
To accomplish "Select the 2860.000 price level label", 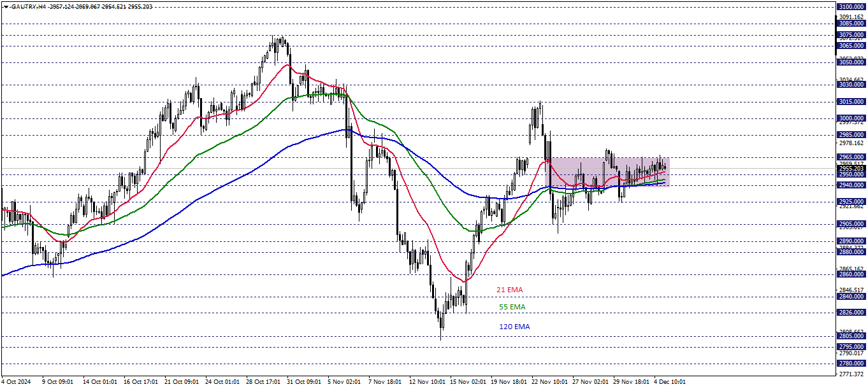I will [x=851, y=274].
